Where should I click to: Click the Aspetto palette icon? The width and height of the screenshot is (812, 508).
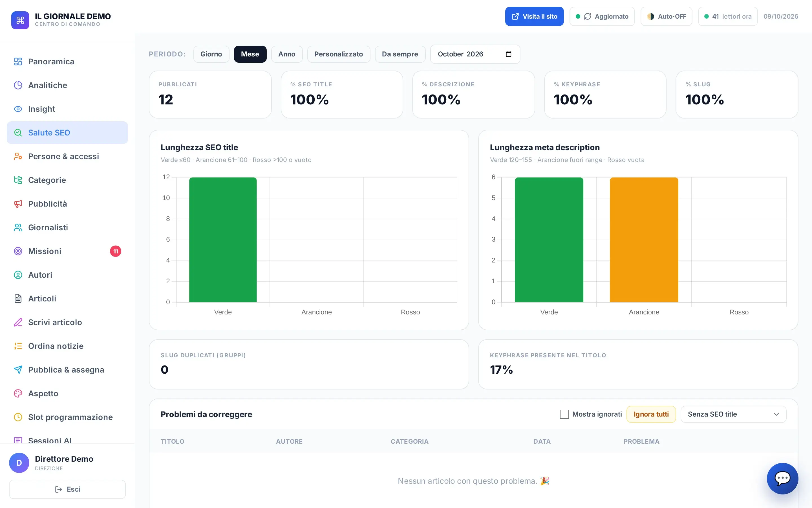click(x=18, y=393)
